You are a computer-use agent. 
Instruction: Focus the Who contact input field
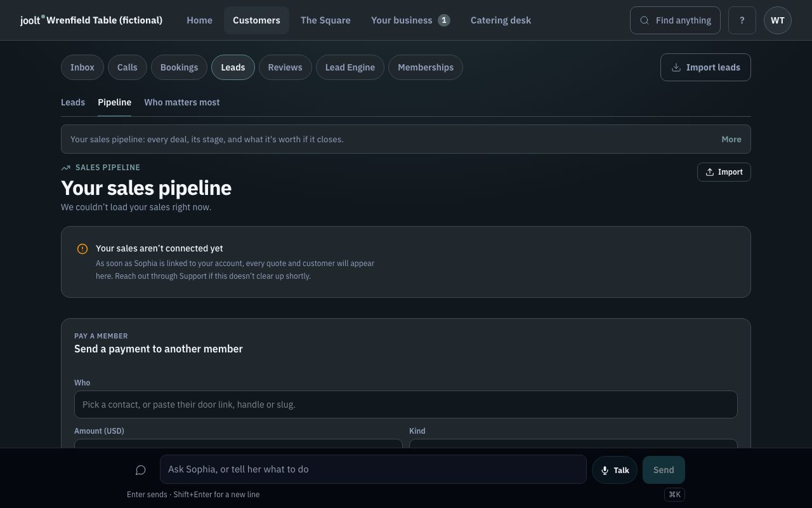coord(406,404)
